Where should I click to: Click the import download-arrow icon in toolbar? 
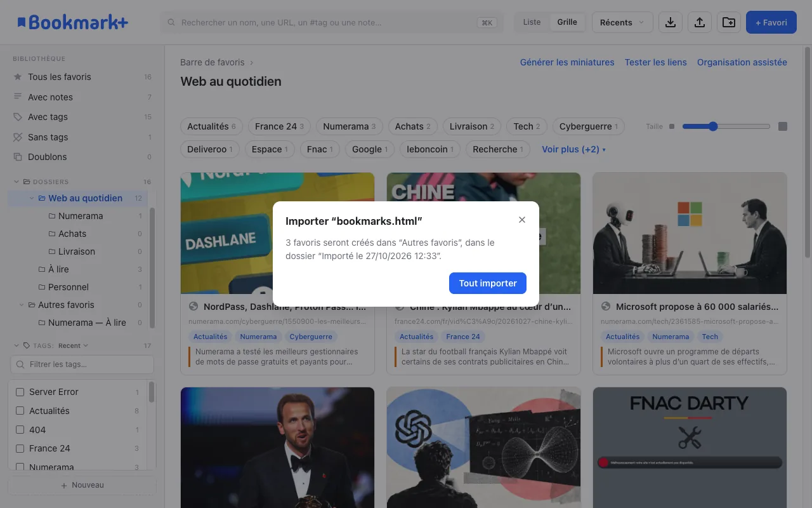670,22
